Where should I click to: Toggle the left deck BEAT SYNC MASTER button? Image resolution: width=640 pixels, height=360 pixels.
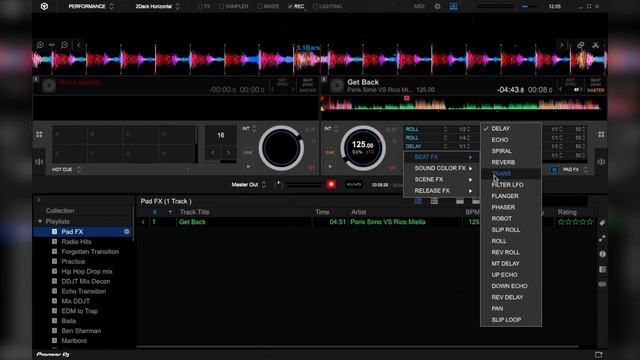[x=307, y=86]
